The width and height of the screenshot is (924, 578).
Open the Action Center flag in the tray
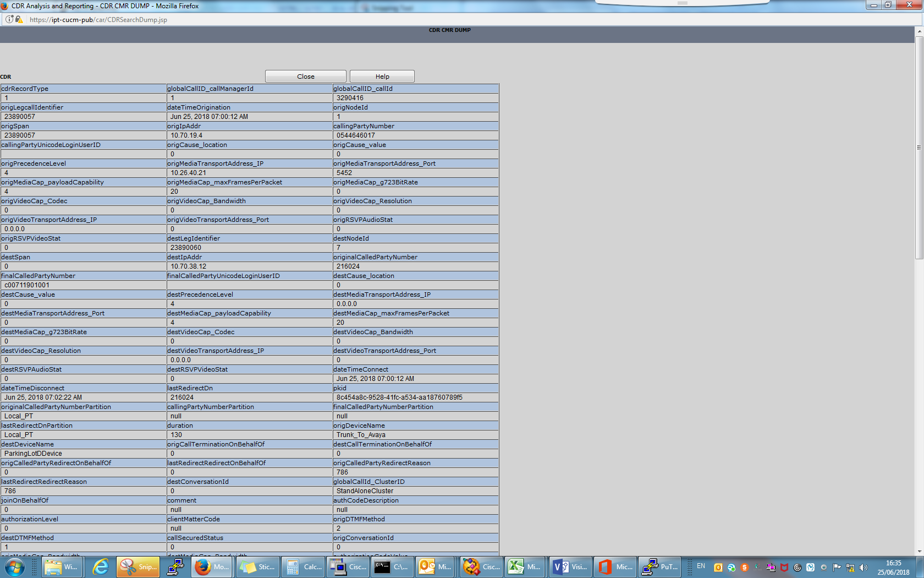pos(837,568)
